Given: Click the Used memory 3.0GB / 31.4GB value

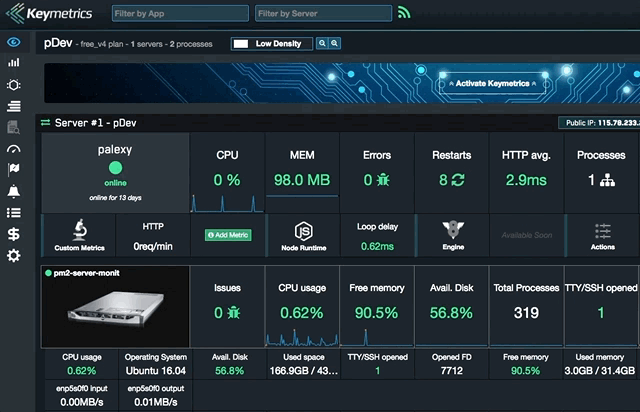Looking at the screenshot, I should [x=600, y=371].
